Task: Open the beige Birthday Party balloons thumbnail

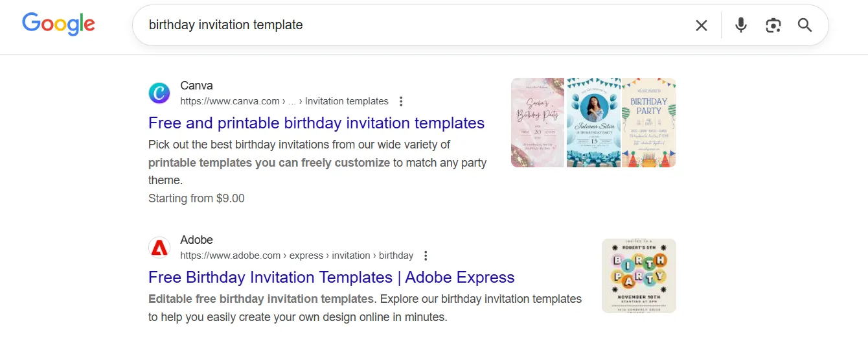Action: pos(649,123)
